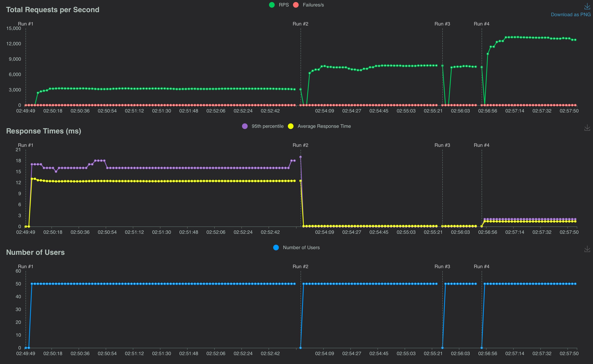Click the Run #4 marker in Number of Users chart
The width and height of the screenshot is (593, 364).
pyautogui.click(x=481, y=267)
